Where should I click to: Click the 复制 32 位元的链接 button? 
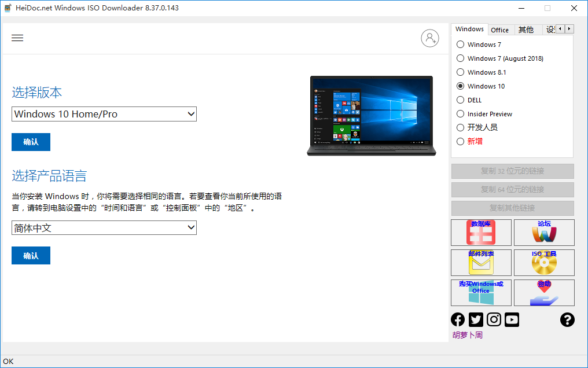pos(513,171)
